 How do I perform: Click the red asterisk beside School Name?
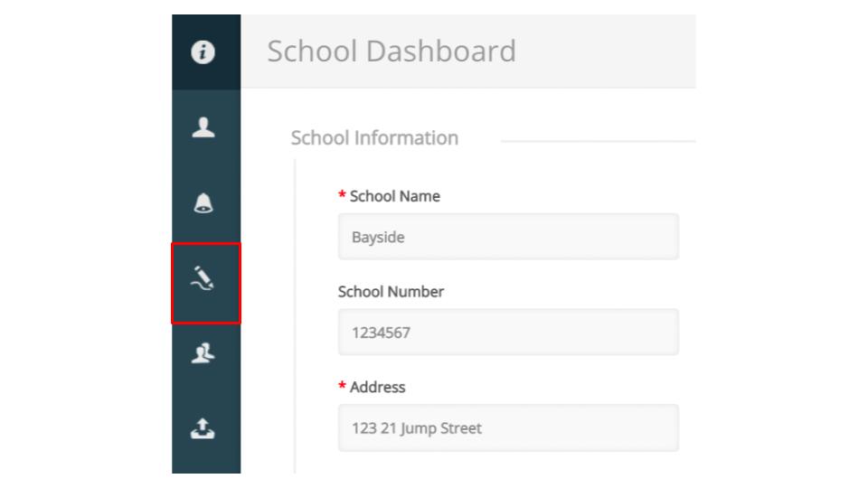pos(342,196)
